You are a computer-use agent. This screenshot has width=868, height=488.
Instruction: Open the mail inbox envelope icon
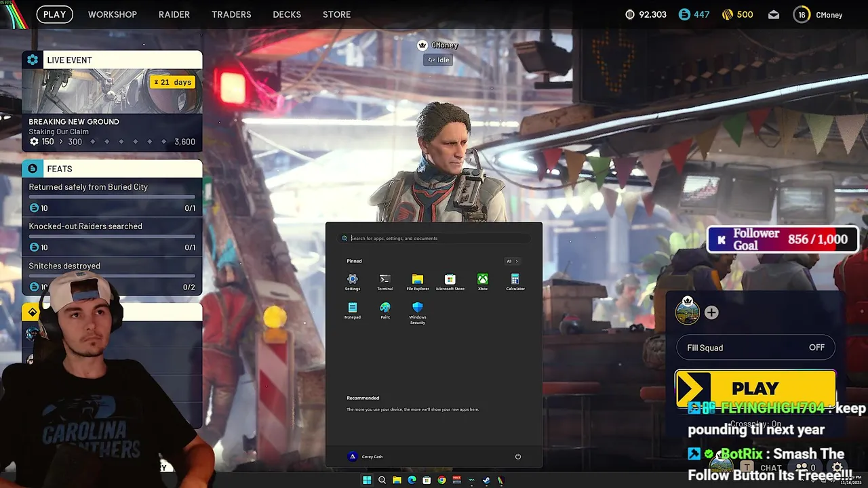click(x=774, y=14)
